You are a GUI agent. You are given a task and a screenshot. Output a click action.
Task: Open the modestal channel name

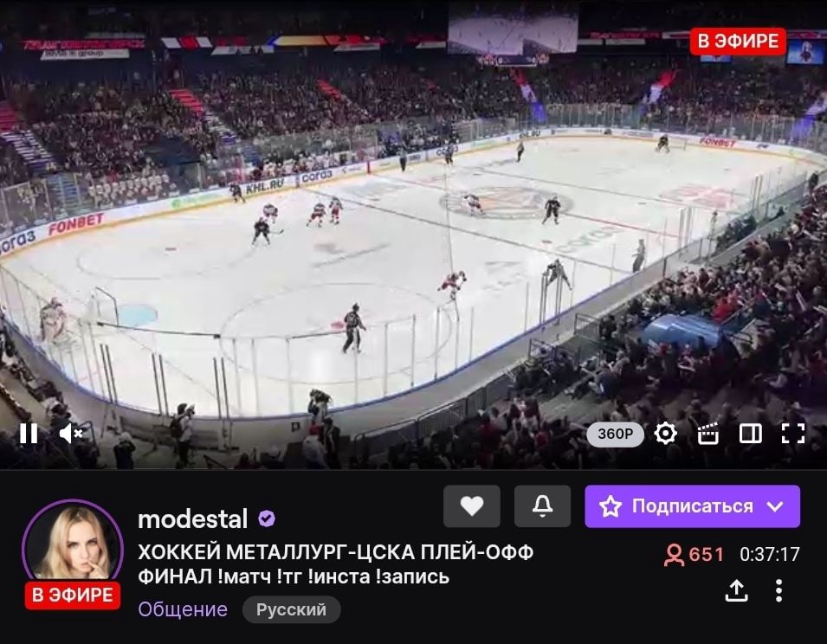coord(192,519)
